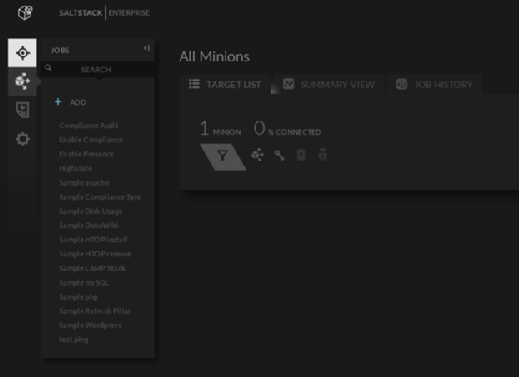
Task: Click the delete trash toolbar icon
Action: pyautogui.click(x=322, y=155)
